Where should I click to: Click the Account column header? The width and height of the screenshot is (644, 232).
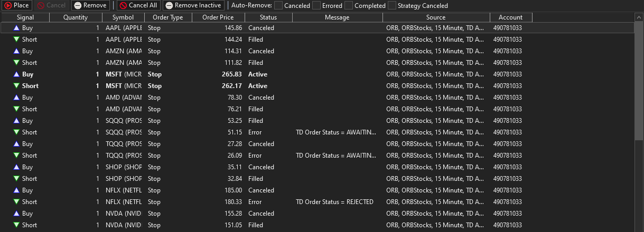(510, 17)
